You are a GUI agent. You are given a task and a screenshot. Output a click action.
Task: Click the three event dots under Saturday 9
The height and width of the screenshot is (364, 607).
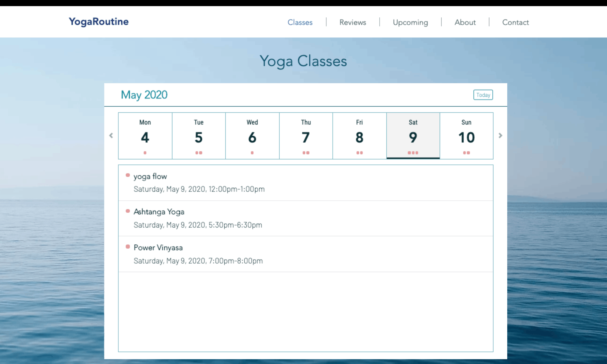(x=413, y=153)
